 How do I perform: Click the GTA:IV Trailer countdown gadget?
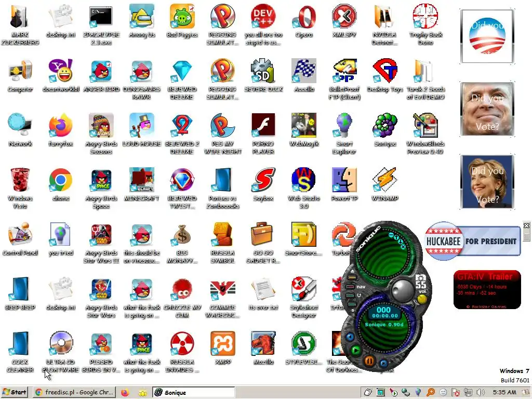coord(487,289)
